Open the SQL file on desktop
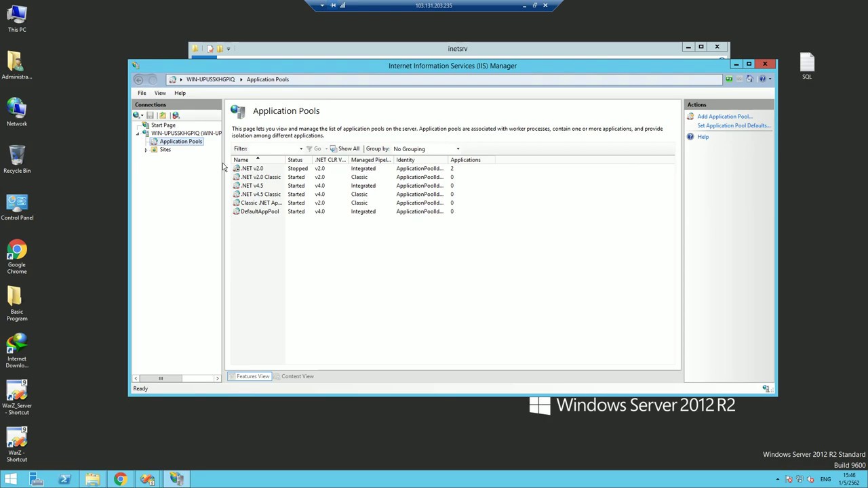This screenshot has height=488, width=868. click(x=807, y=66)
